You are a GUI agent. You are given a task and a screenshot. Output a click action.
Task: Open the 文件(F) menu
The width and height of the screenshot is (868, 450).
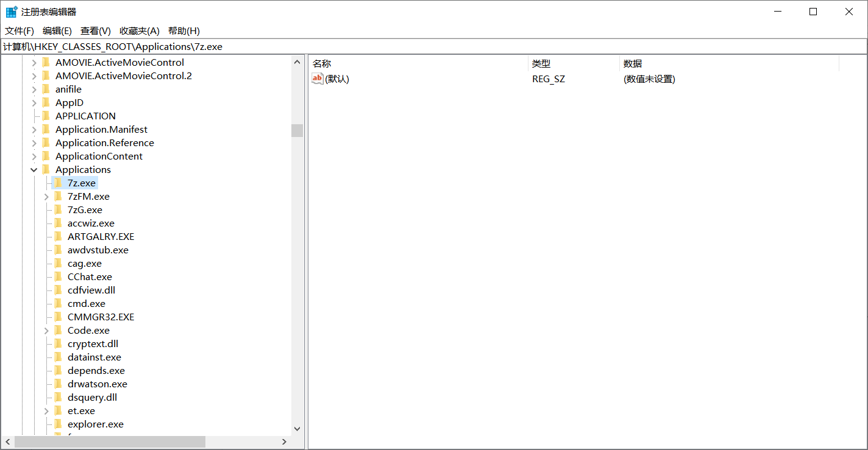click(20, 30)
